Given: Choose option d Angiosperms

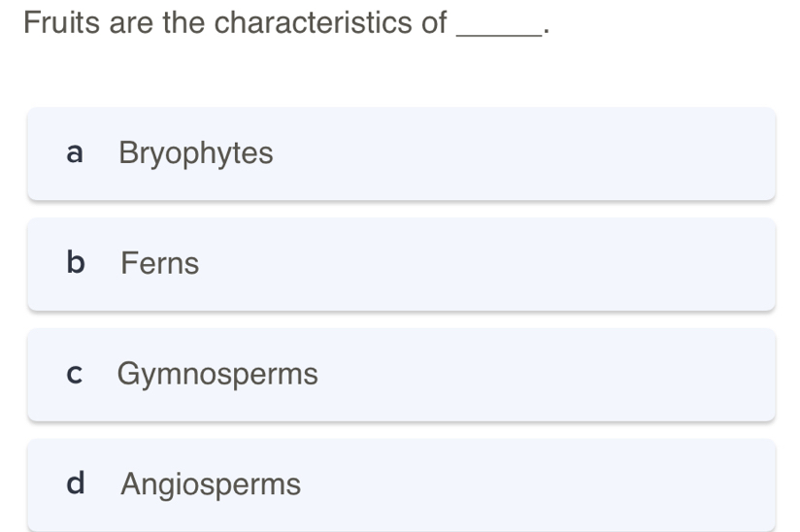Looking at the screenshot, I should point(401,483).
